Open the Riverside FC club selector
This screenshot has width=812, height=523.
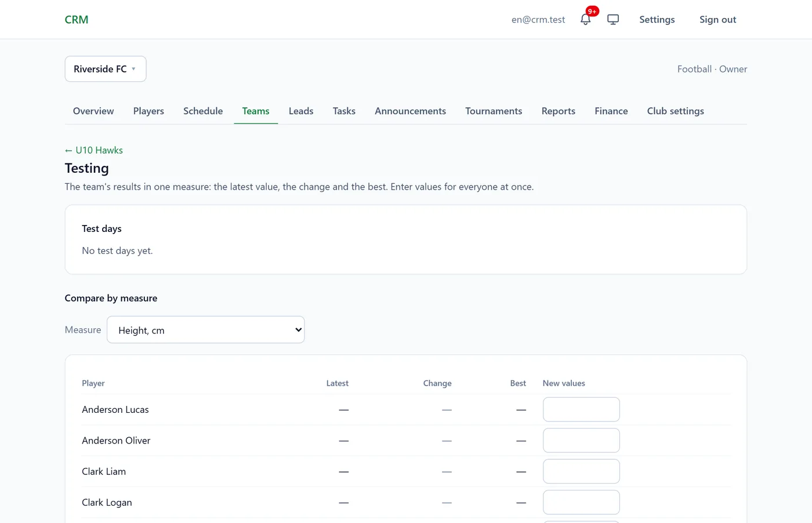(x=106, y=69)
